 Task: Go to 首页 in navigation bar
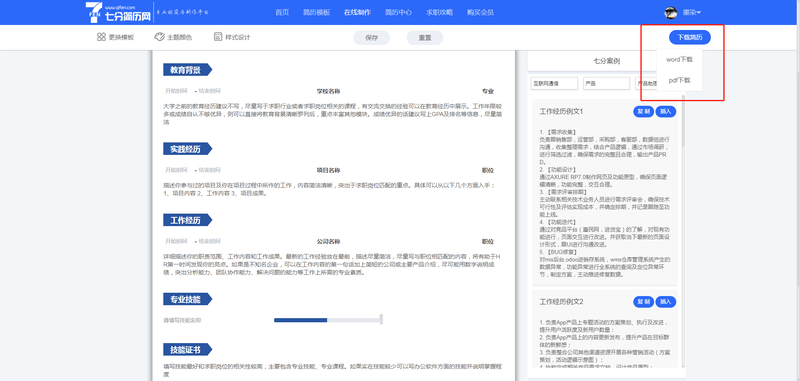(282, 12)
